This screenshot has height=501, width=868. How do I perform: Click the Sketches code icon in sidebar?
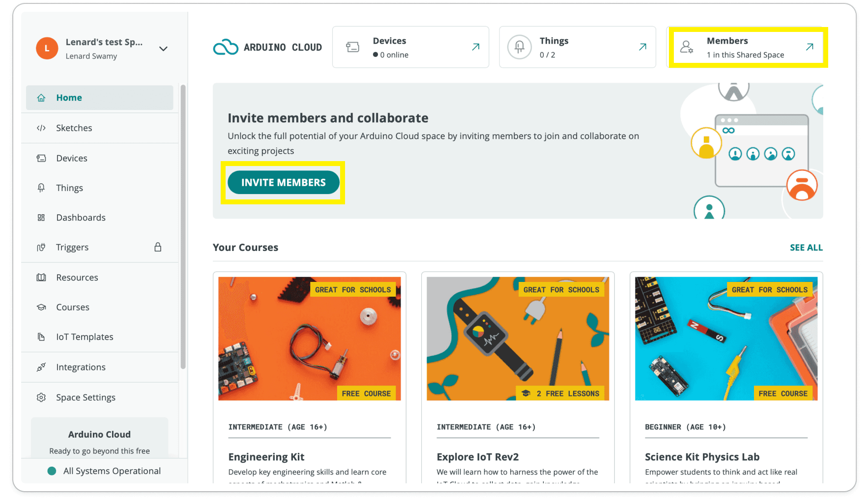41,128
